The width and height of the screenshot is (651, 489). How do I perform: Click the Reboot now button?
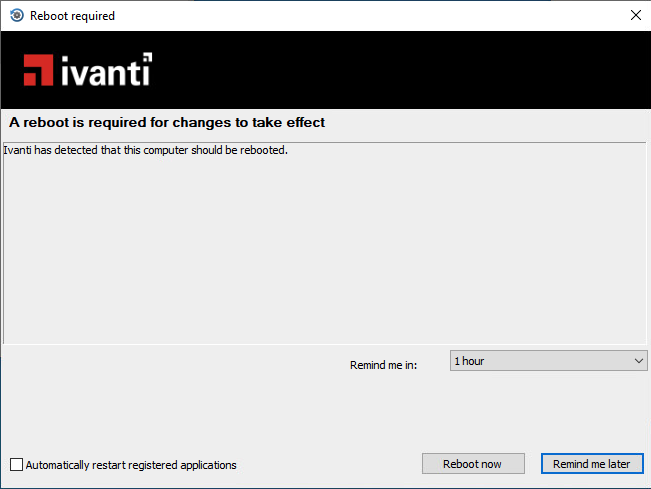(473, 463)
